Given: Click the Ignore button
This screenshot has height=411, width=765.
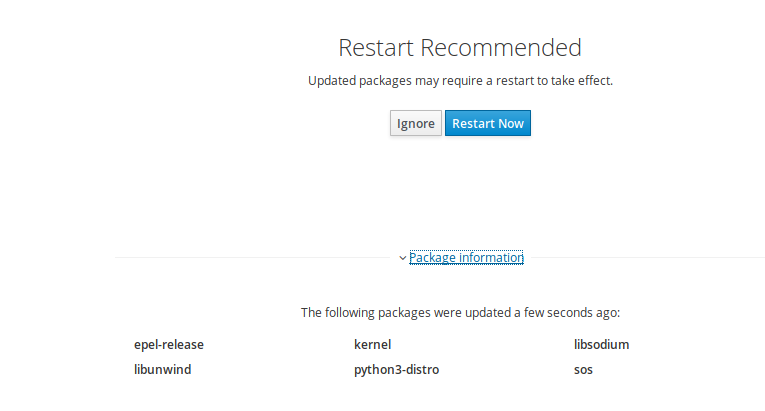Looking at the screenshot, I should coord(415,124).
